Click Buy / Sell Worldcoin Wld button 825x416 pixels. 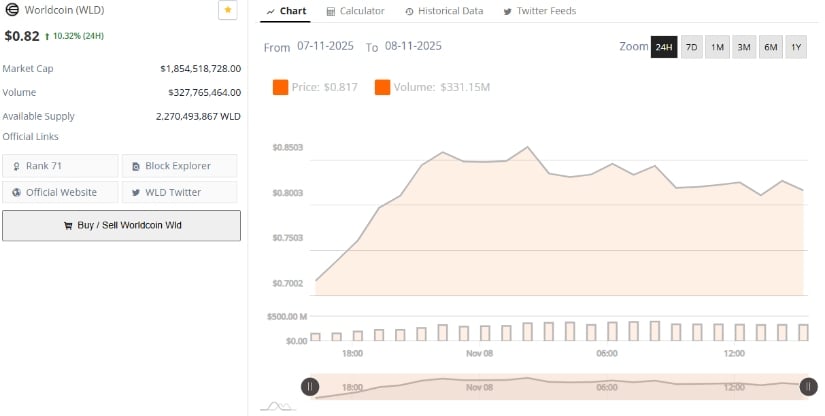(x=121, y=225)
